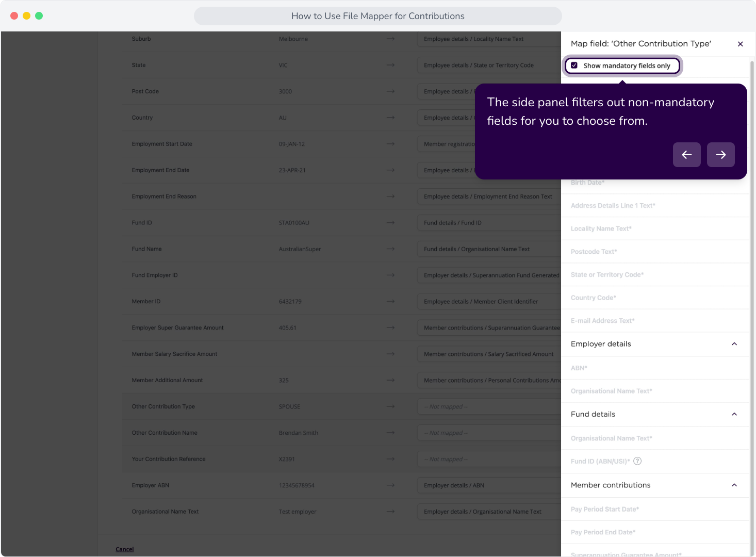
Task: Go back to previous tutorial step arrow
Action: click(686, 155)
